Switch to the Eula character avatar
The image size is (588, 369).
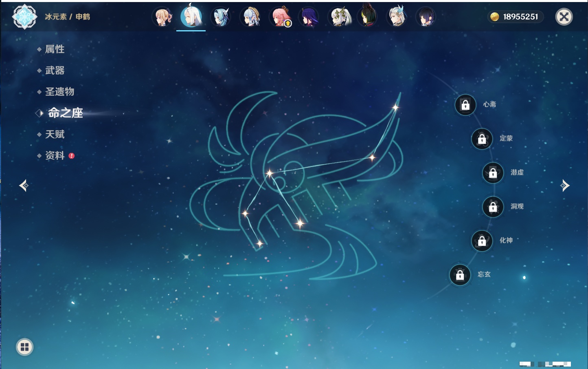point(221,17)
